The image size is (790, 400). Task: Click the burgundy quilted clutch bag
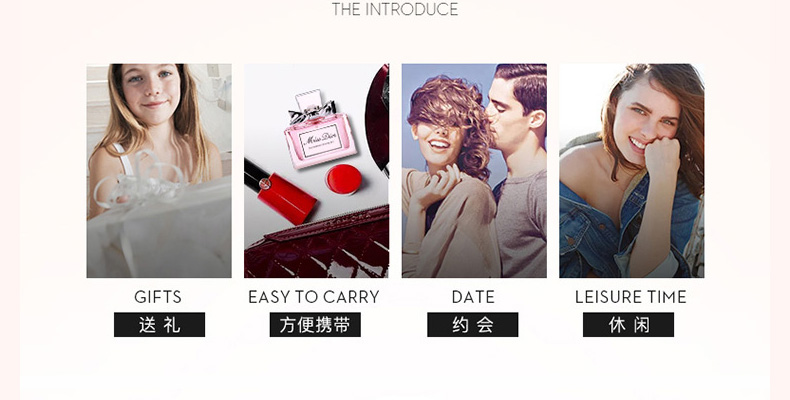click(317, 245)
